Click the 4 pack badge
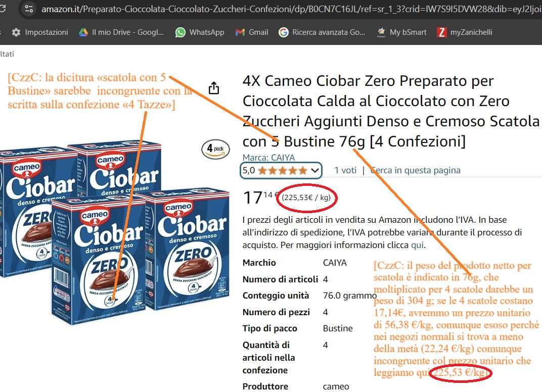542x392 pixels. (x=215, y=149)
